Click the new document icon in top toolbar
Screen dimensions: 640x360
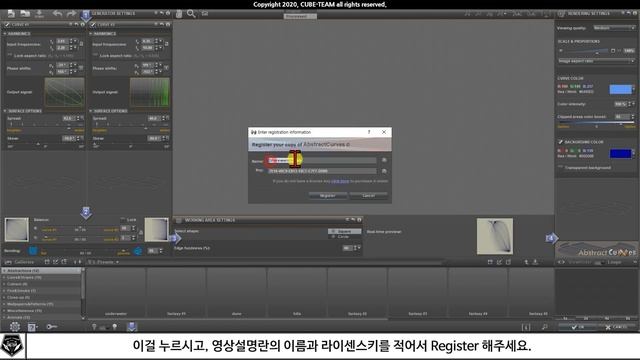coord(11,14)
